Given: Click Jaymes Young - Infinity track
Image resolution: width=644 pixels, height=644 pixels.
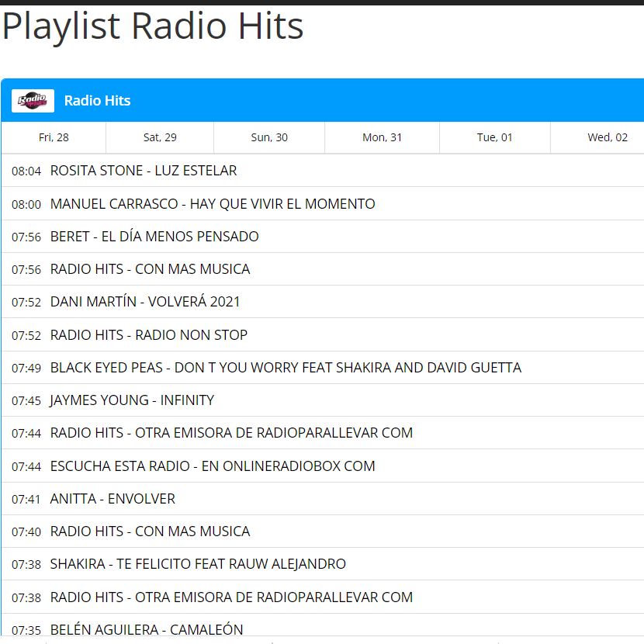Looking at the screenshot, I should pos(132,400).
